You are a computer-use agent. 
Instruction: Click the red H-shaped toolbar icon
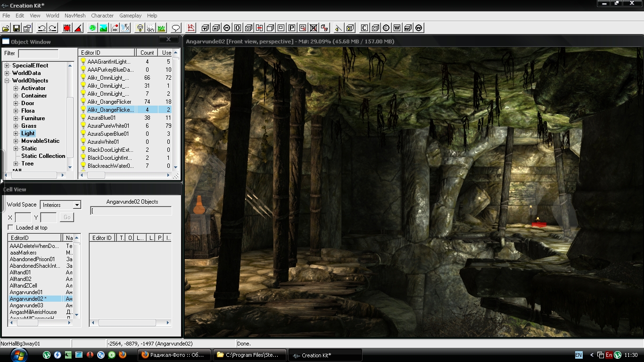coord(259,28)
